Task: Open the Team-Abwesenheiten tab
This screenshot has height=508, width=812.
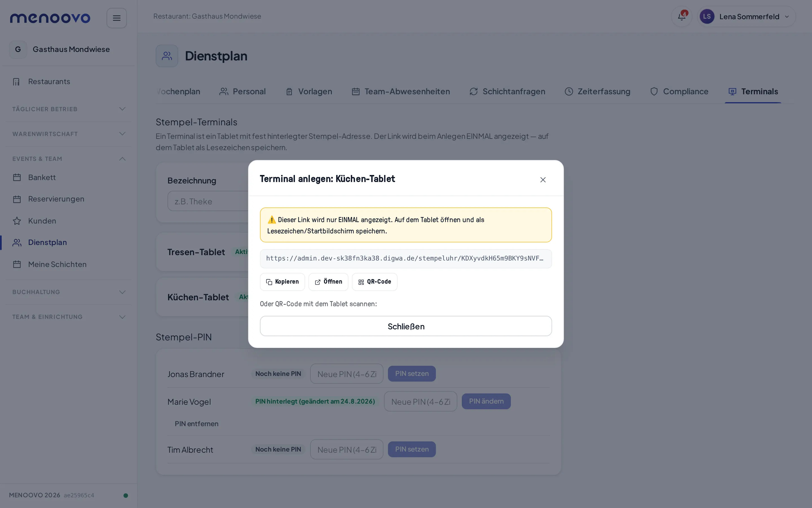Action: [401, 91]
